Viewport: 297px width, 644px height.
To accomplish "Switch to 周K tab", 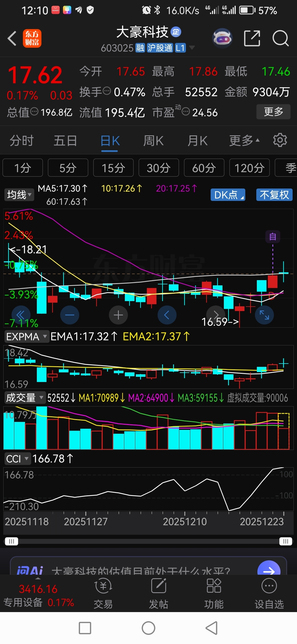I will click(x=153, y=140).
